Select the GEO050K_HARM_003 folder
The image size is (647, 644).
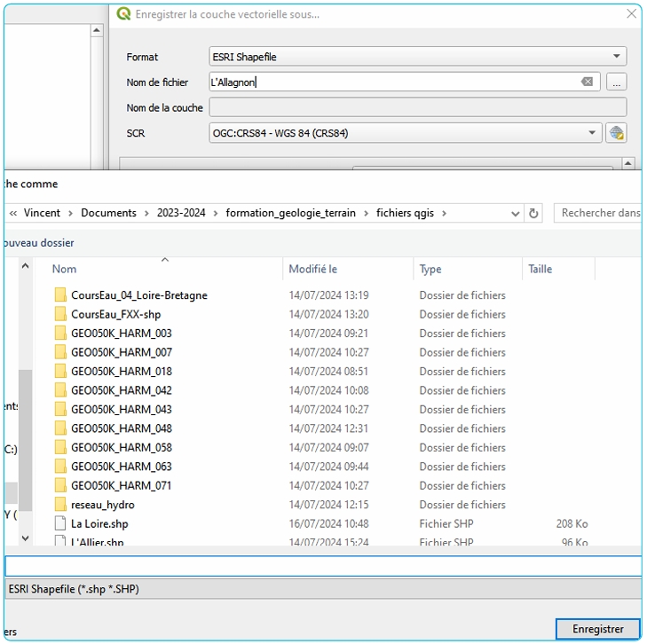pos(121,334)
